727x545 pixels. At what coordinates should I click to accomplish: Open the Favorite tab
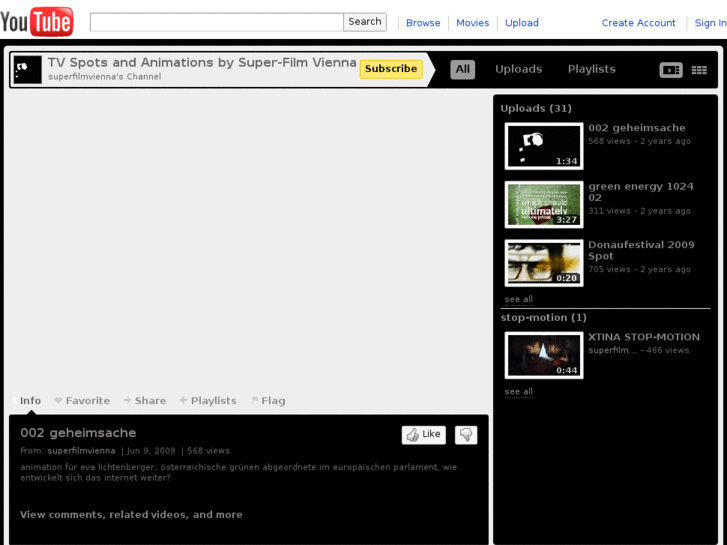click(x=82, y=400)
